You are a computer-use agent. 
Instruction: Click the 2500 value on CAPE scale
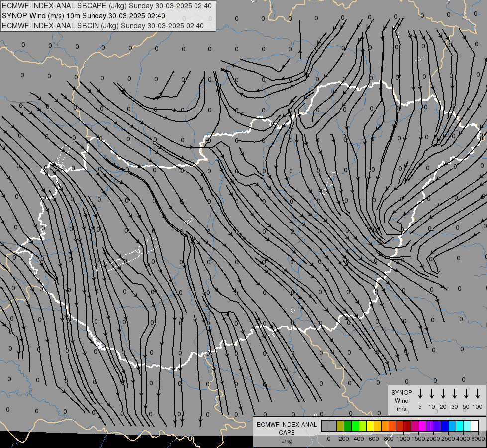click(448, 439)
